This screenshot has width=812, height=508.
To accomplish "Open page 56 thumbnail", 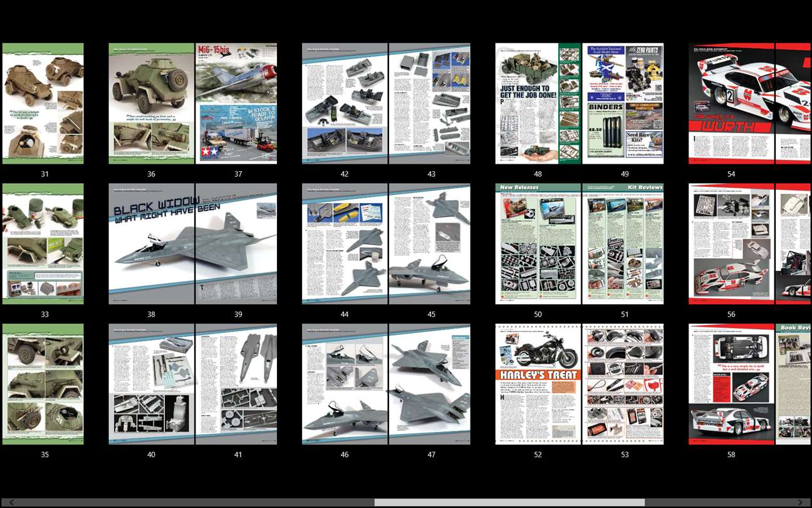I will click(732, 244).
